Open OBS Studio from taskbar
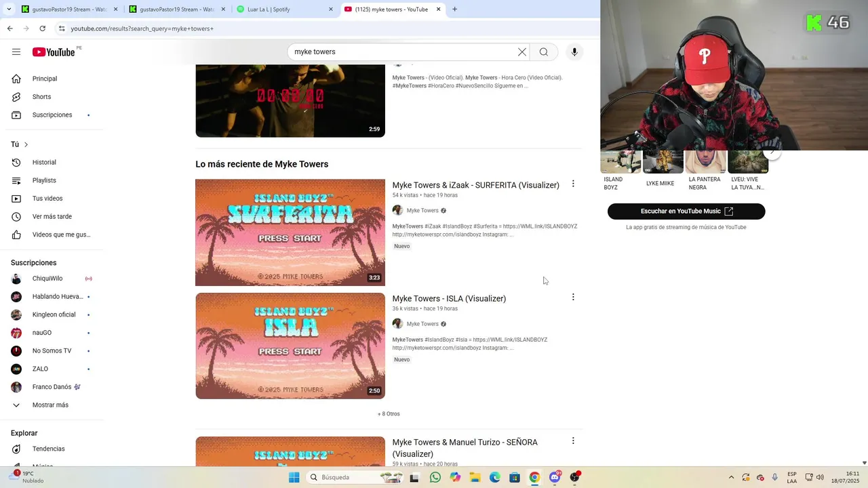The width and height of the screenshot is (868, 488). pos(575,477)
